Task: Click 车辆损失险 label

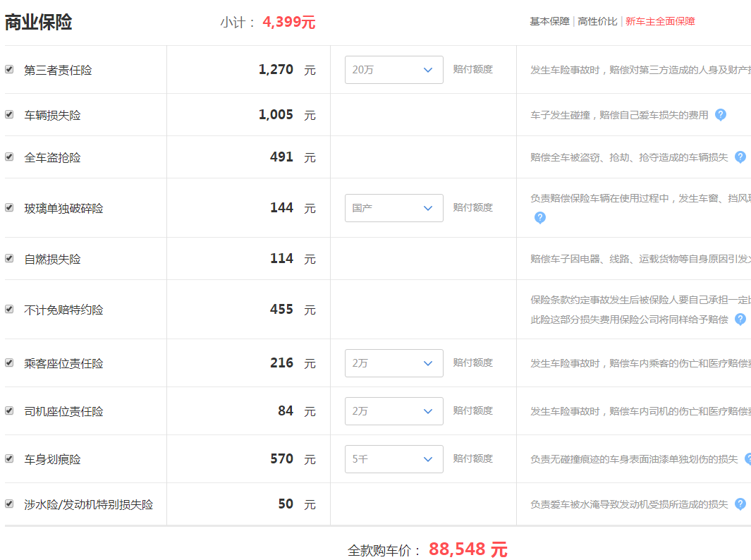Action: click(x=52, y=116)
